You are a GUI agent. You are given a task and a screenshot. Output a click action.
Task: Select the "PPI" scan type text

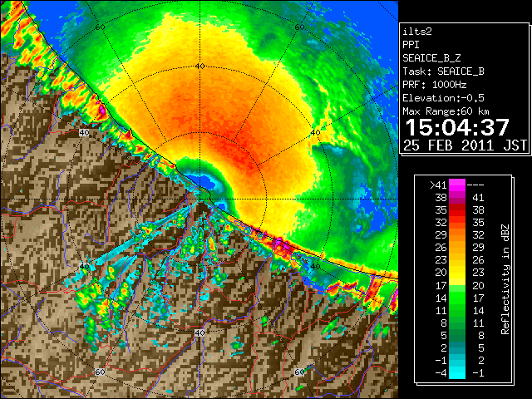(411, 45)
